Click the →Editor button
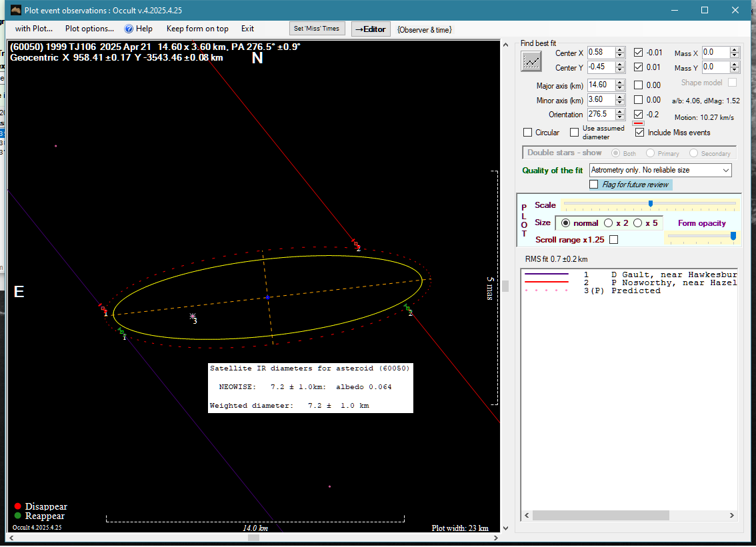The image size is (756, 547). pyautogui.click(x=370, y=29)
